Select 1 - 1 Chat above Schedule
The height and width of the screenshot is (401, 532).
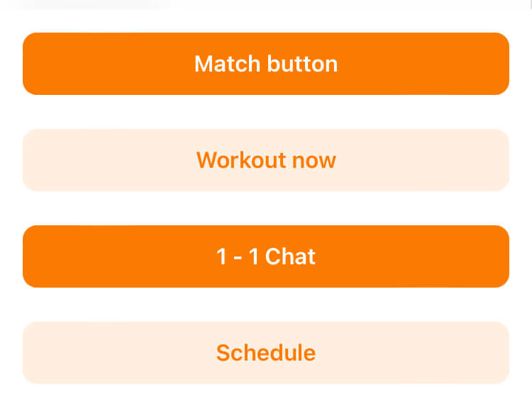[x=266, y=256]
